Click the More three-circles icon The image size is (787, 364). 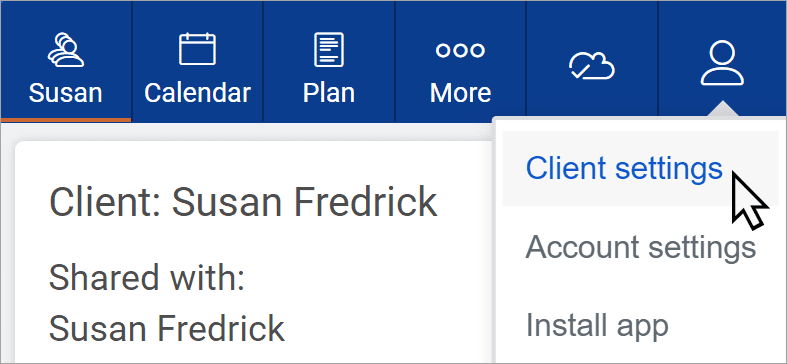click(460, 50)
